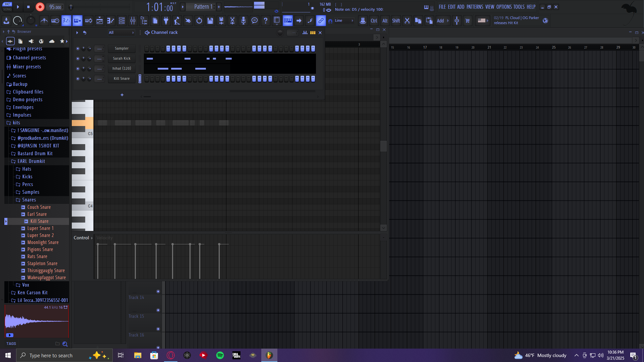Toggle first step of Kill Snare
644x362 pixels.
tap(147, 79)
